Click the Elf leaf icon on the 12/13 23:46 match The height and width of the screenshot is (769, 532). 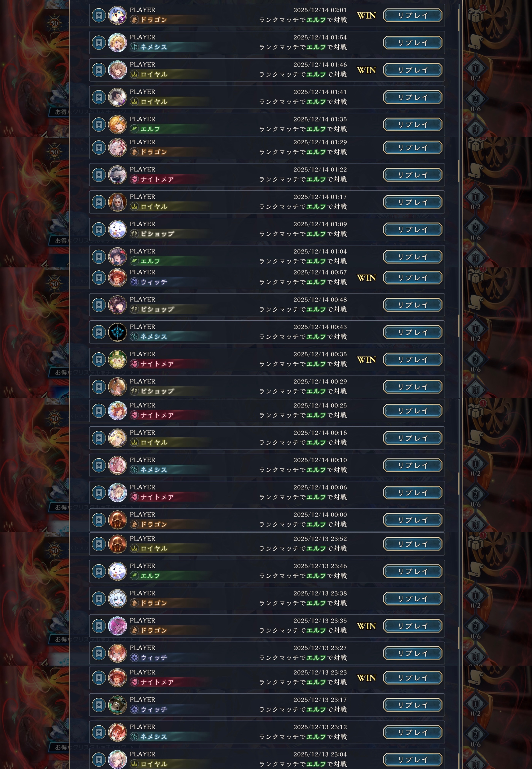point(134,576)
